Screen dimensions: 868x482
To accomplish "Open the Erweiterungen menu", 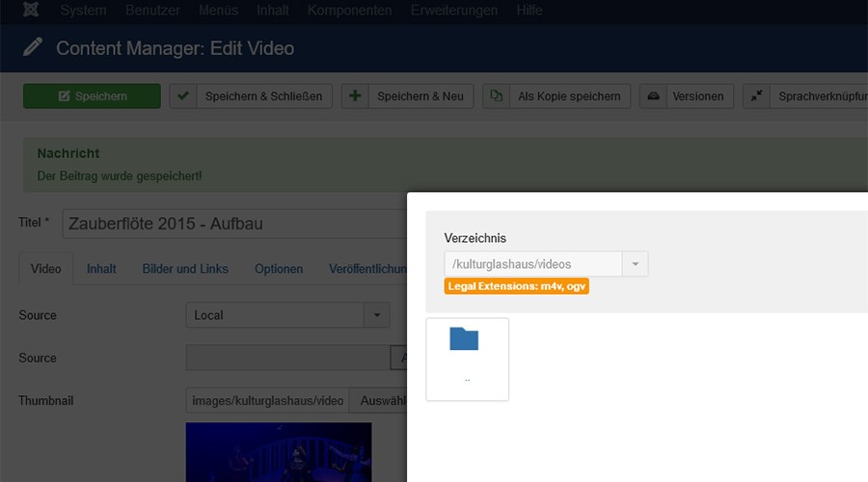I will (454, 11).
